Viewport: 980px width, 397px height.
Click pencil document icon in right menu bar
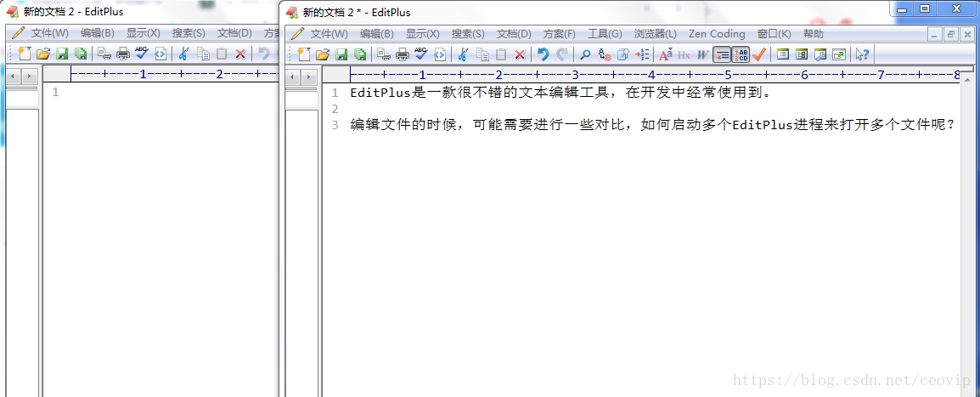coord(298,34)
